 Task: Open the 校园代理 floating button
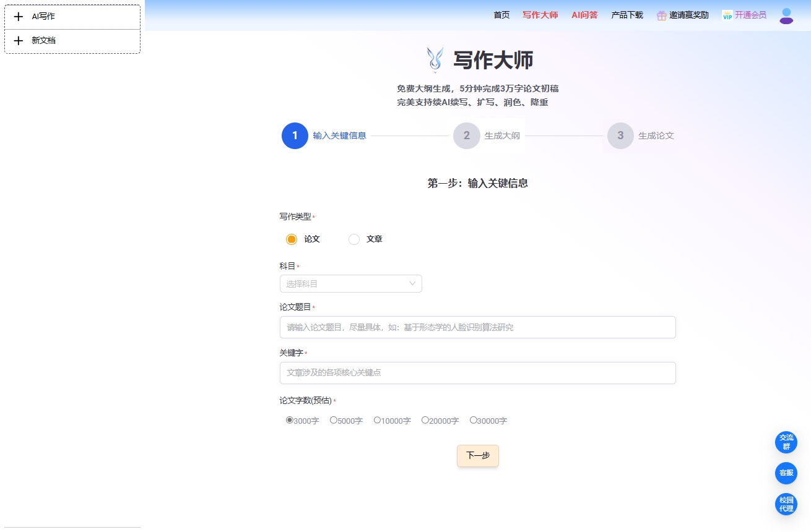click(x=786, y=504)
